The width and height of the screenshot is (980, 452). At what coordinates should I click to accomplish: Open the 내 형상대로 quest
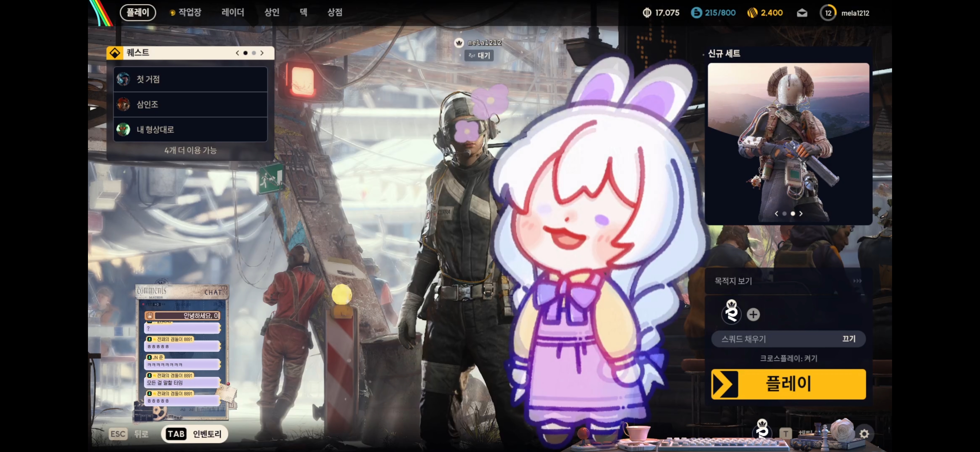pos(190,129)
